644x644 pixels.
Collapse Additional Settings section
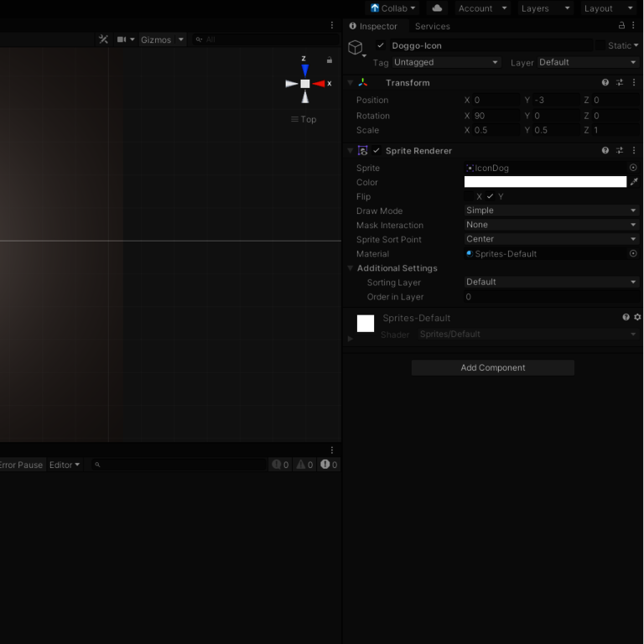(x=351, y=268)
